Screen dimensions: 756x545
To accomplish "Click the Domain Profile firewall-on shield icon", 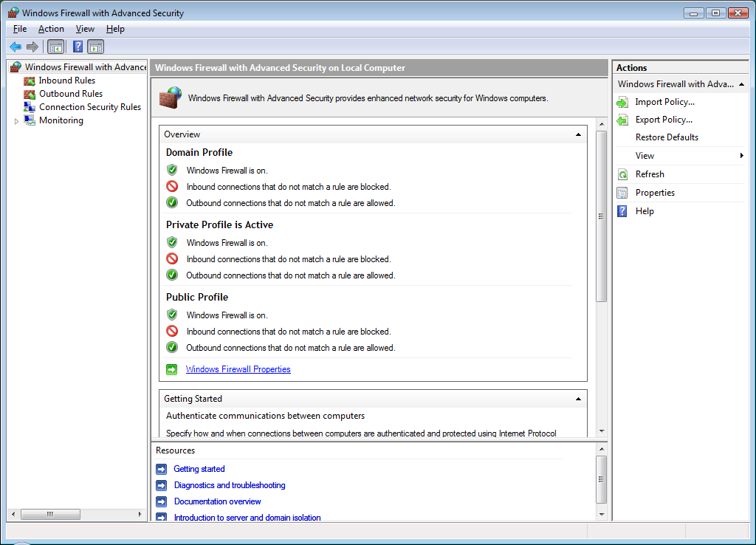I will (172, 170).
